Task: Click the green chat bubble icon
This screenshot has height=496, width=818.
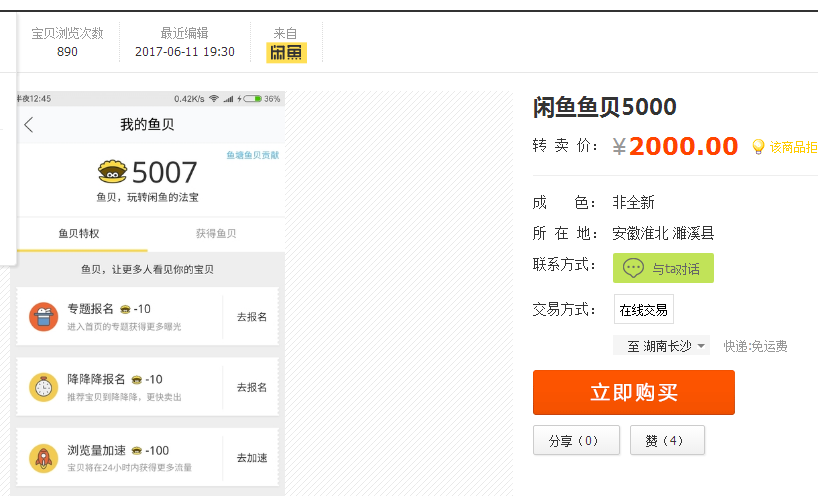Action: coord(633,268)
